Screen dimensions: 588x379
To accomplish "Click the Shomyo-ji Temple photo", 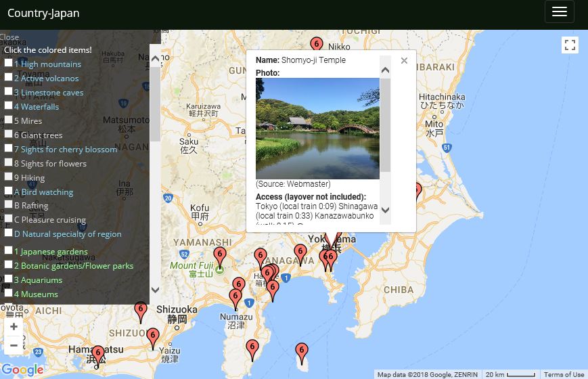I will pyautogui.click(x=317, y=129).
